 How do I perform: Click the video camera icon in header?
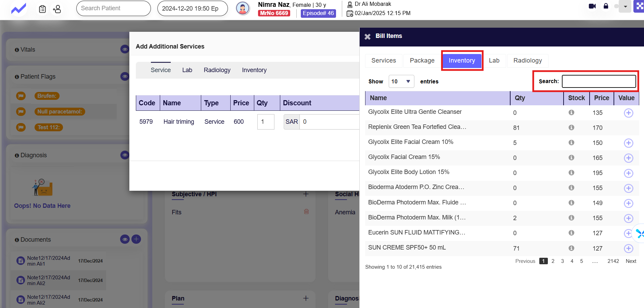592,6
